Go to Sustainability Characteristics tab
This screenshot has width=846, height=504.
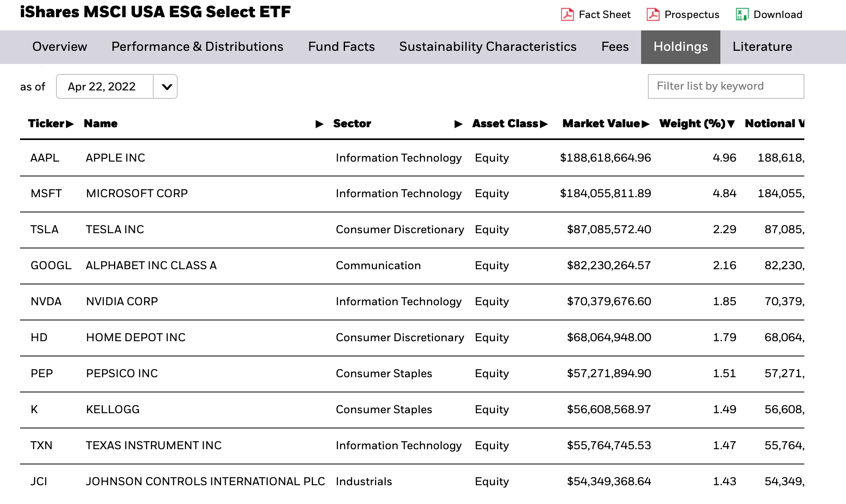click(x=488, y=47)
